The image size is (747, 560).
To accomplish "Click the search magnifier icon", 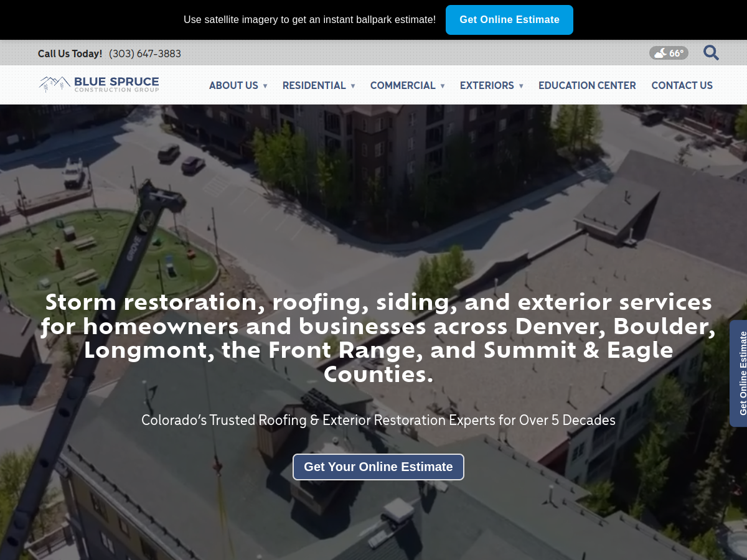I will click(711, 53).
